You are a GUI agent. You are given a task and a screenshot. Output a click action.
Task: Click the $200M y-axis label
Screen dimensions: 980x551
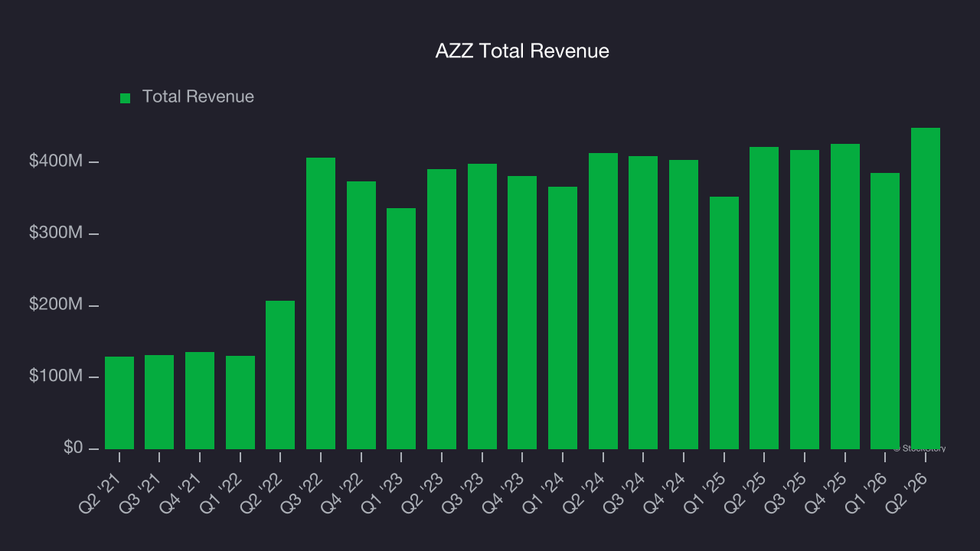tap(56, 305)
